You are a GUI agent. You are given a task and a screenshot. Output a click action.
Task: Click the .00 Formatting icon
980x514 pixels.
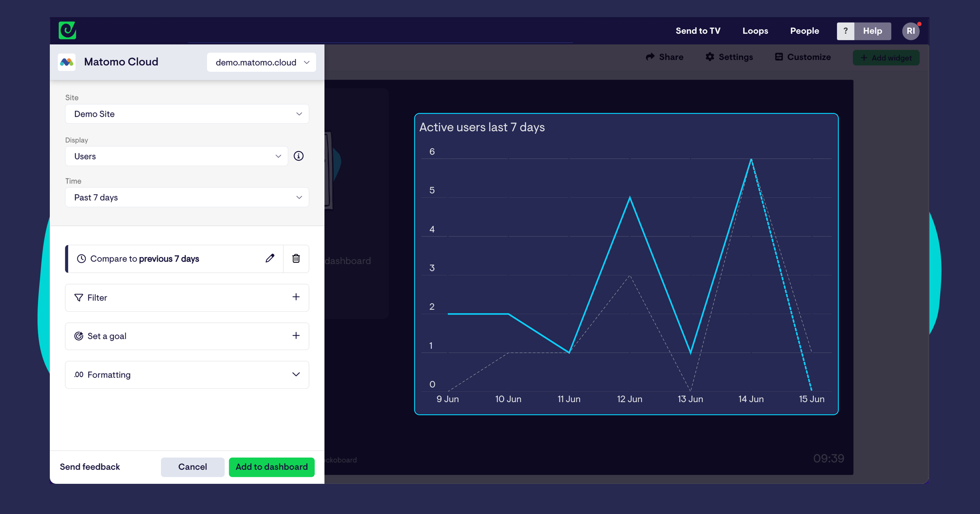78,374
